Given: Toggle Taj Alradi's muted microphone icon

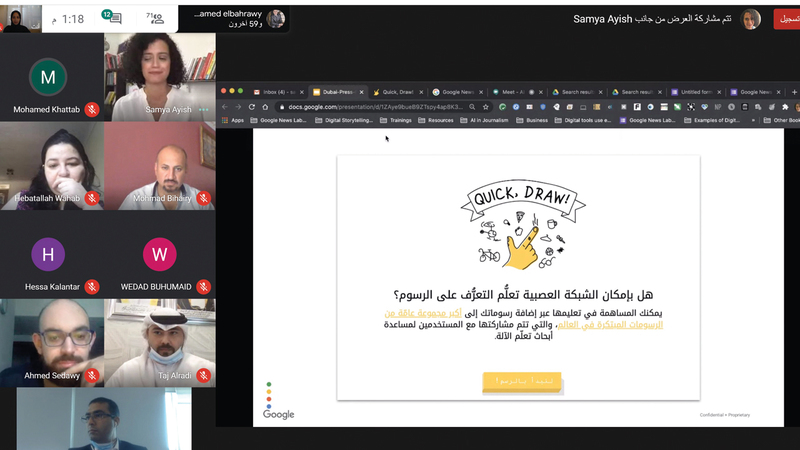Looking at the screenshot, I should pyautogui.click(x=203, y=376).
